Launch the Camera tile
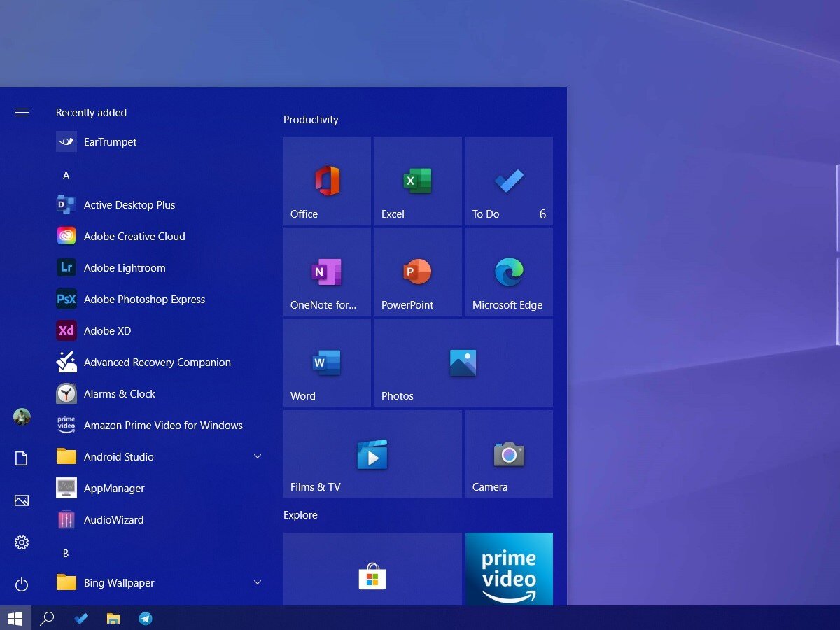Image resolution: width=840 pixels, height=630 pixels. pyautogui.click(x=509, y=454)
